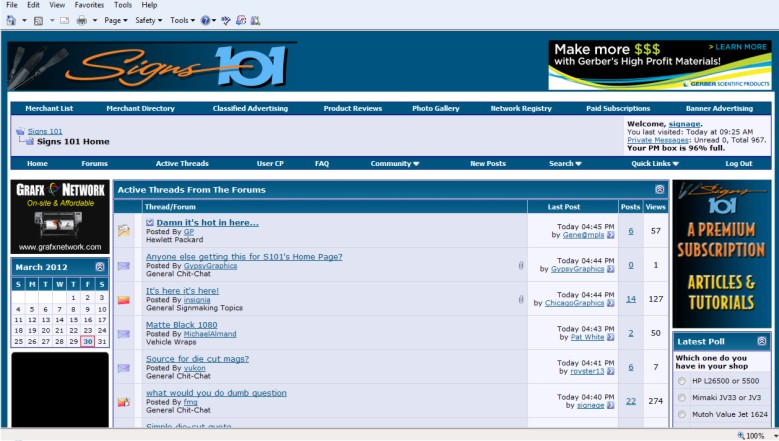The height and width of the screenshot is (441, 779).
Task: Open the Active Threads nav link
Action: (182, 163)
